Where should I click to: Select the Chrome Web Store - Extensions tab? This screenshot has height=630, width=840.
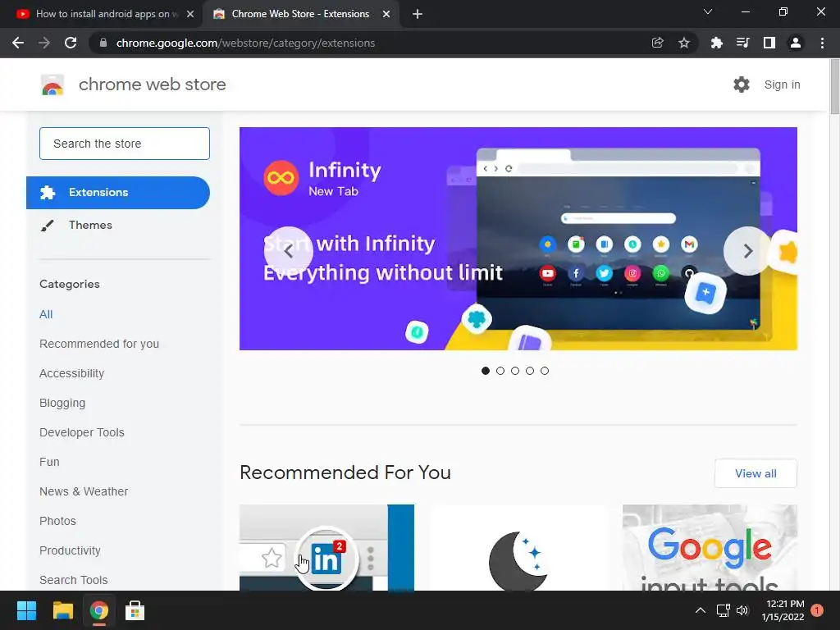pyautogui.click(x=300, y=14)
